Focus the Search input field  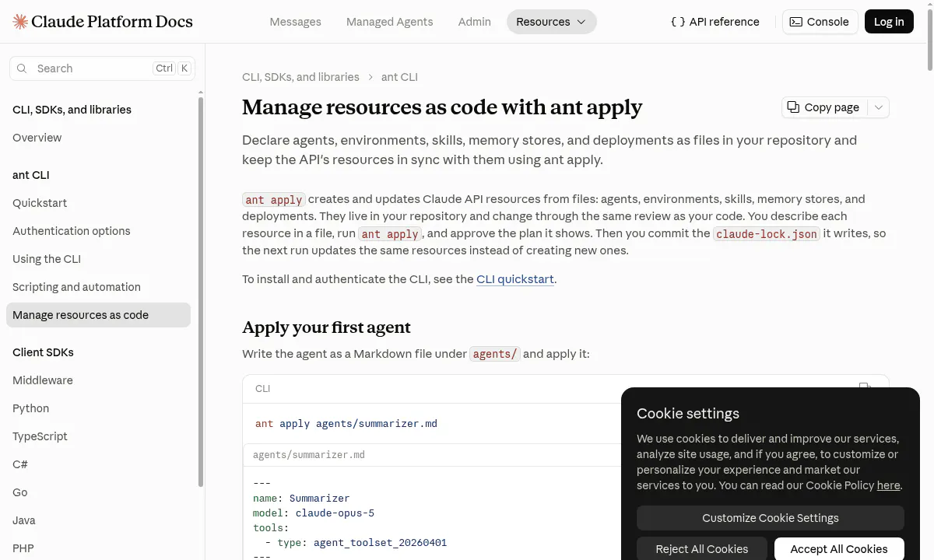[x=102, y=68]
